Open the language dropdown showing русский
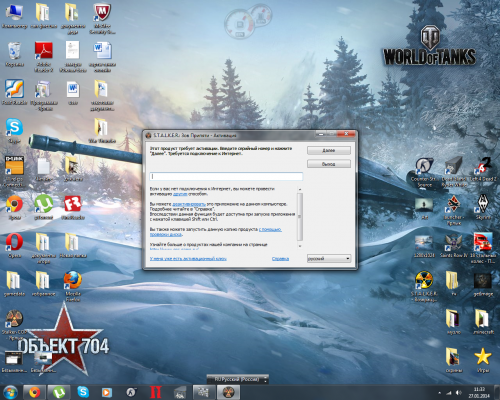Screen dimensions: 500x400 329,258
